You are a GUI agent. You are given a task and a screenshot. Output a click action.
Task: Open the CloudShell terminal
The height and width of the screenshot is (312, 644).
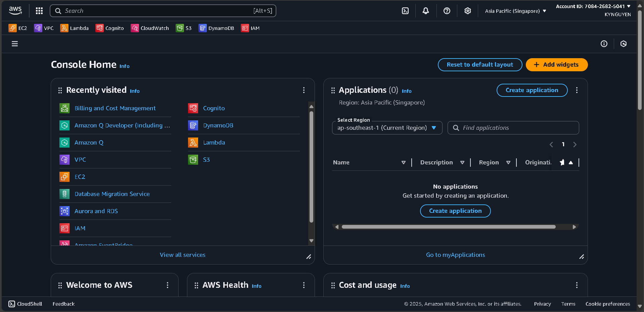(x=25, y=304)
